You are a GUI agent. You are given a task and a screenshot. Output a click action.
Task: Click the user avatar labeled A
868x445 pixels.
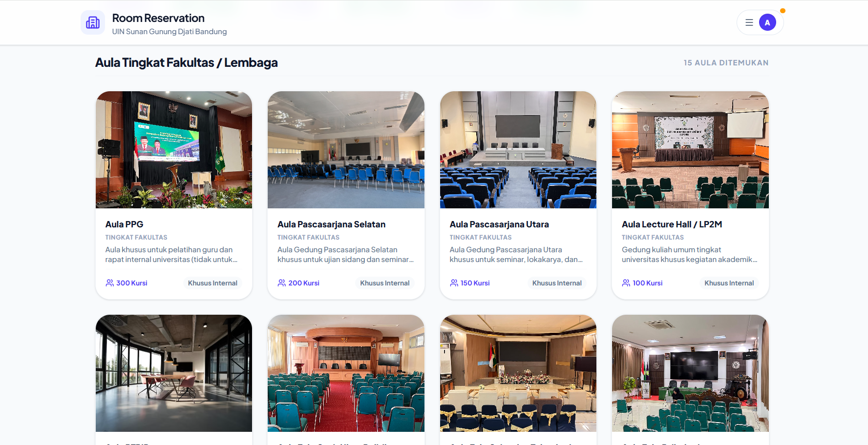click(767, 22)
